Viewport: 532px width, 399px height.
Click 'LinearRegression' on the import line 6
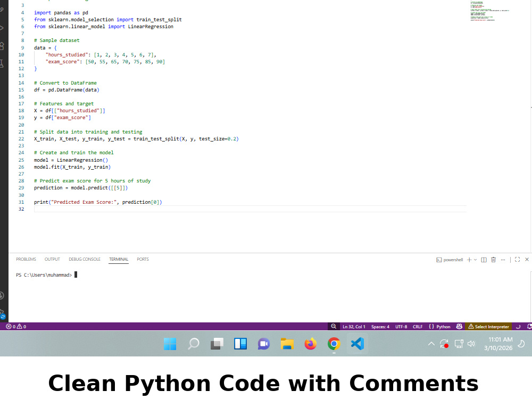click(151, 27)
